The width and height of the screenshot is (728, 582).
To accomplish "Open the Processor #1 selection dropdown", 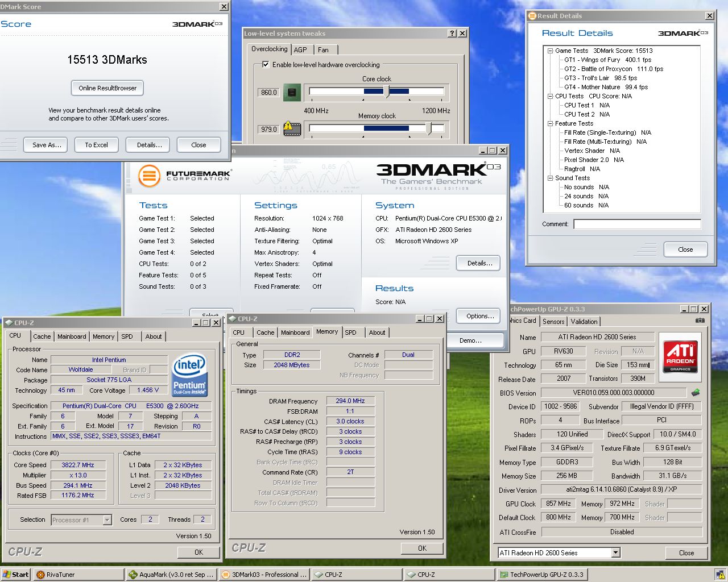I will pos(107,520).
